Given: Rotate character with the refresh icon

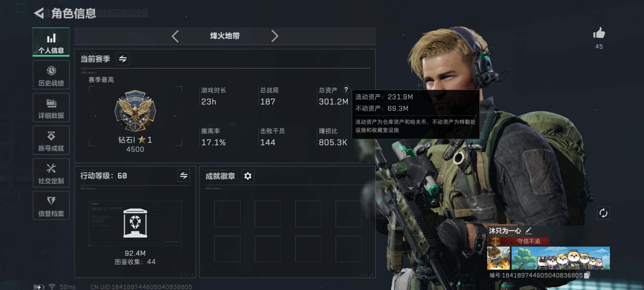Looking at the screenshot, I should point(603,213).
